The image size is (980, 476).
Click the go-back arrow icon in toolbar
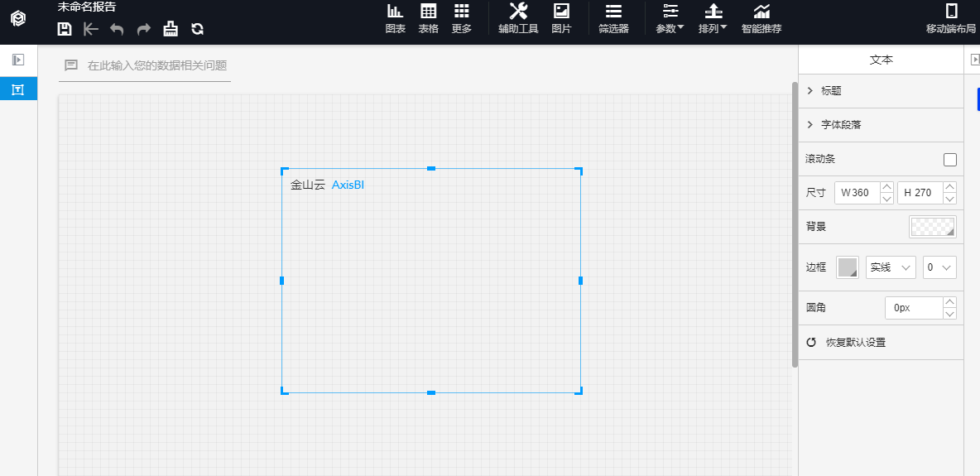pyautogui.click(x=91, y=29)
